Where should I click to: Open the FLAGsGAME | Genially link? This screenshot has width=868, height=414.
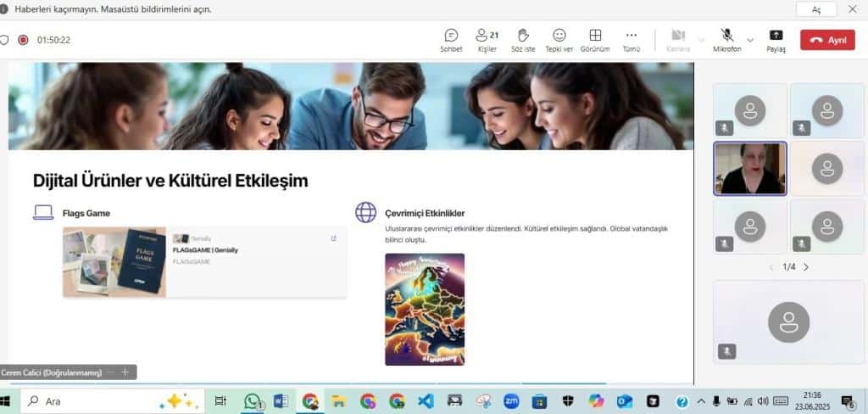205,250
